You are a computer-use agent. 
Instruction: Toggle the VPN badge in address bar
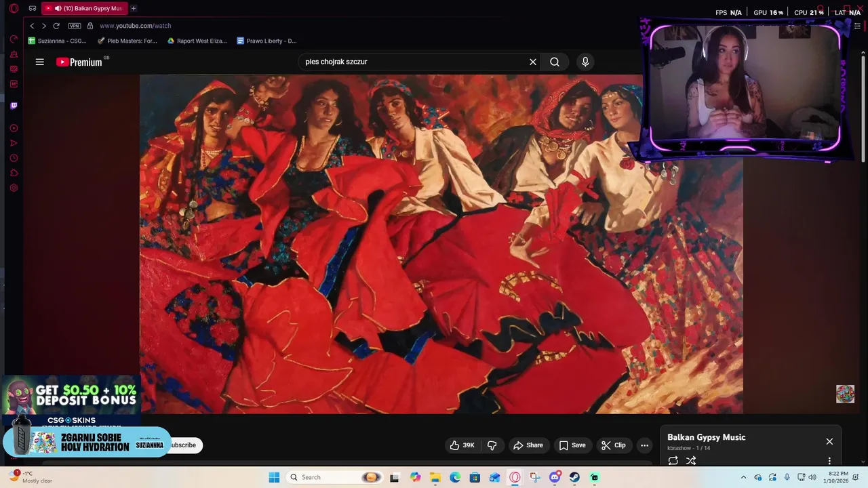click(x=75, y=26)
